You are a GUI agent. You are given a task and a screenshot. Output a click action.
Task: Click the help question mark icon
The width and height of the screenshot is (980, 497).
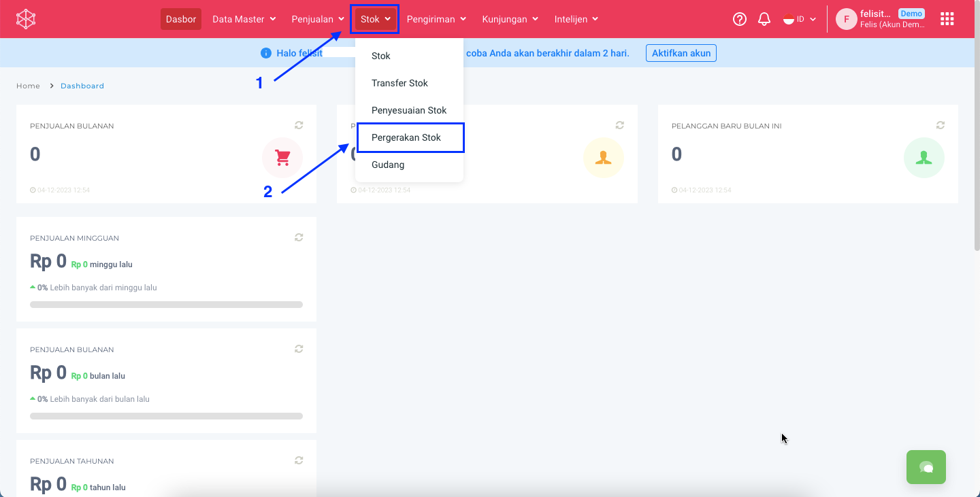740,19
